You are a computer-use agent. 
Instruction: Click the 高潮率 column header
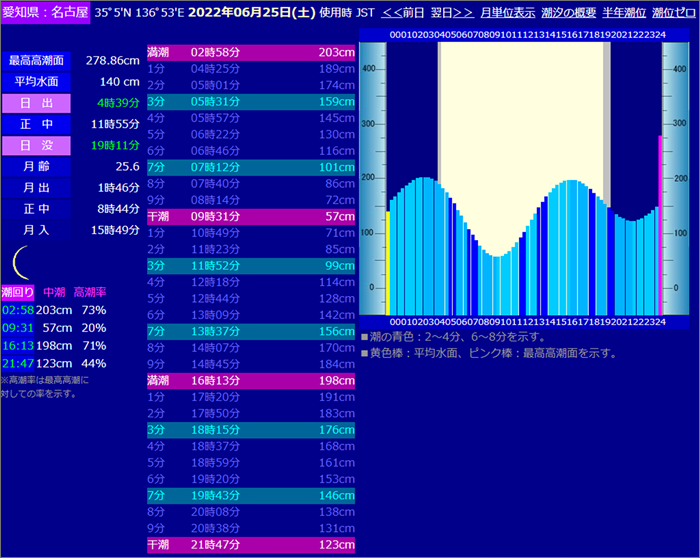pos(90,292)
